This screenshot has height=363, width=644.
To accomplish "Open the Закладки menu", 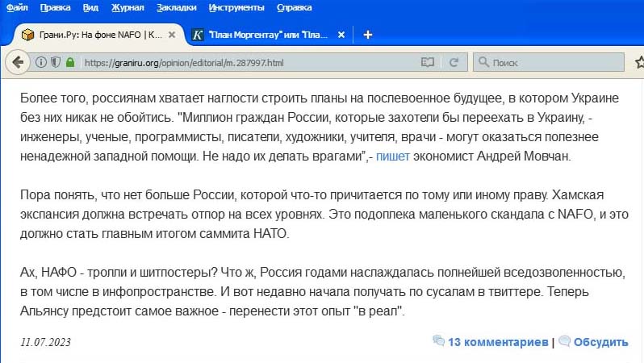I will 177,7.
